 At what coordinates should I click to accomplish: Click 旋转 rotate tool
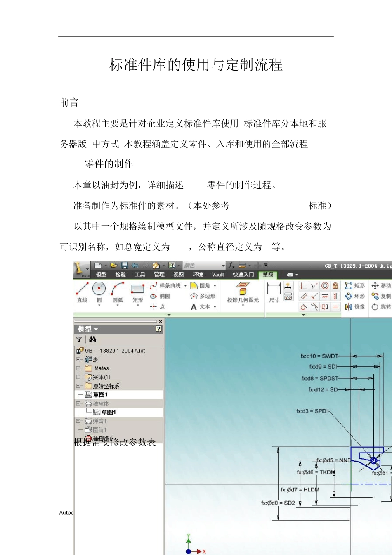click(x=381, y=307)
